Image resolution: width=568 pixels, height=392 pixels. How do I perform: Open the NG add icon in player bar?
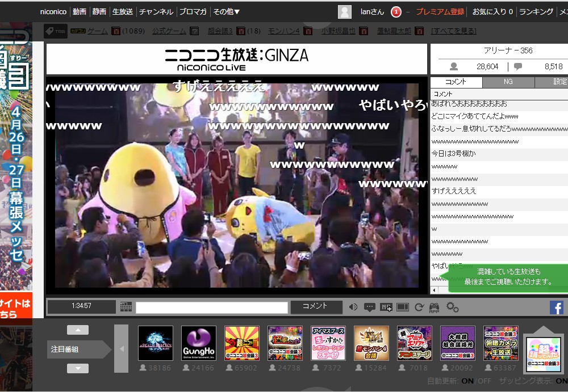pos(386,307)
